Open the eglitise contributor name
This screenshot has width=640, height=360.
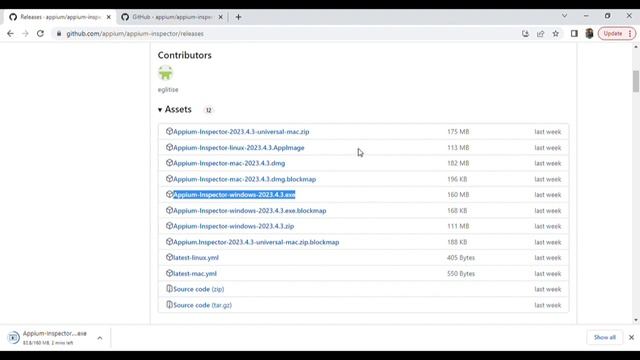(168, 89)
